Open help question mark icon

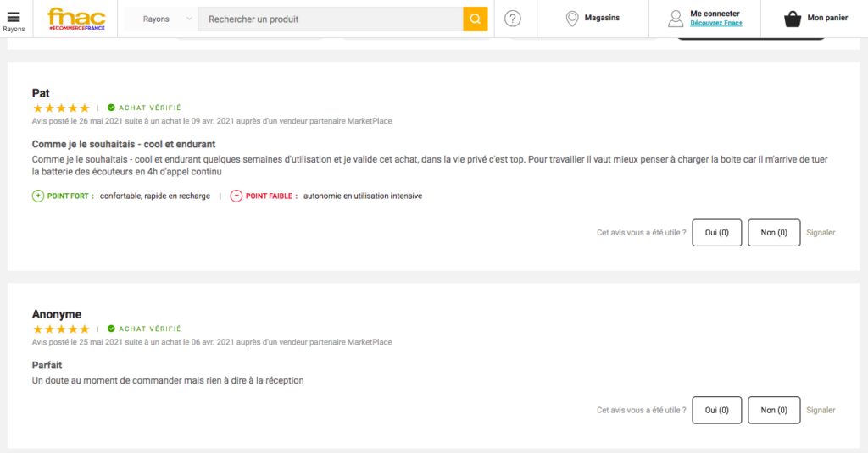pos(513,19)
